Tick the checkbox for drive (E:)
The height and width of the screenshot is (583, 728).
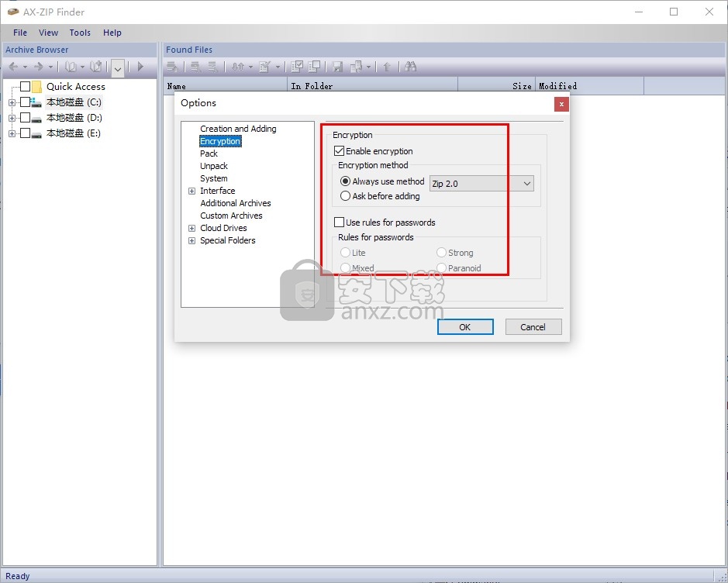coord(25,133)
